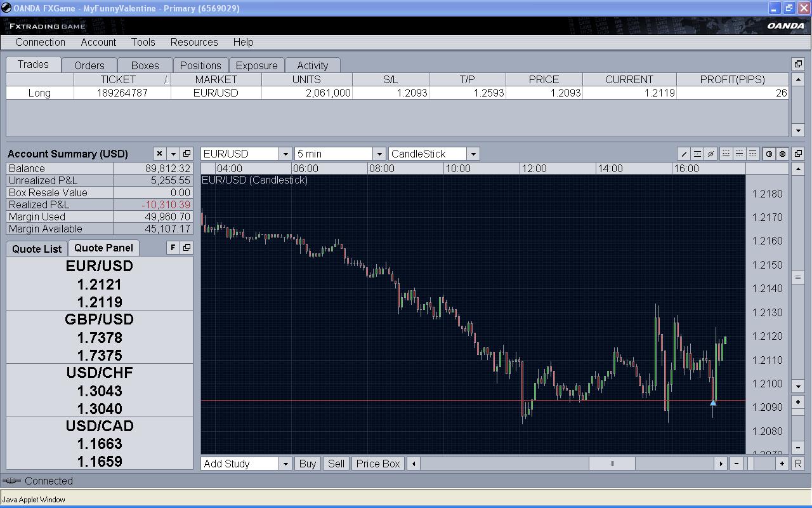
Task: Click the time-axis zoom slider handle
Action: [x=751, y=464]
